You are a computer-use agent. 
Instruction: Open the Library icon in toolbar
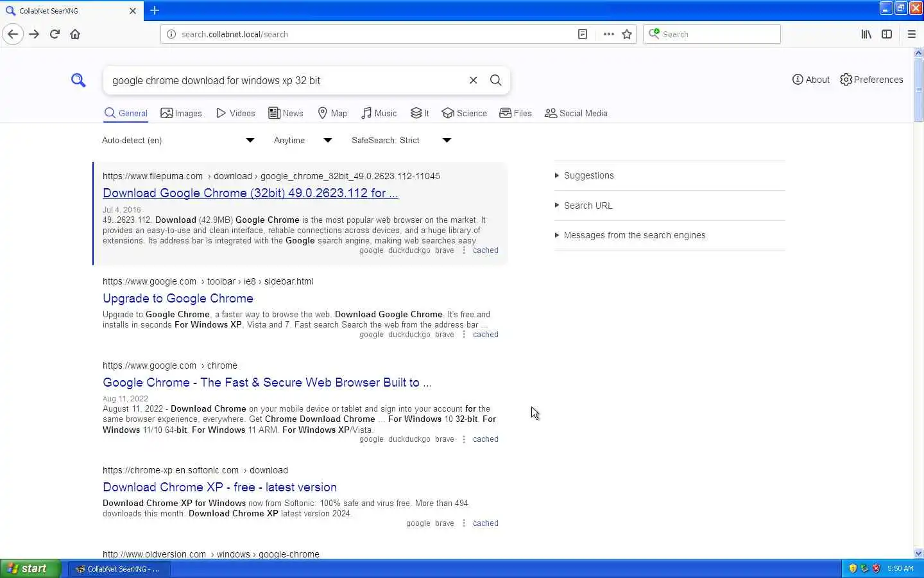(x=866, y=34)
